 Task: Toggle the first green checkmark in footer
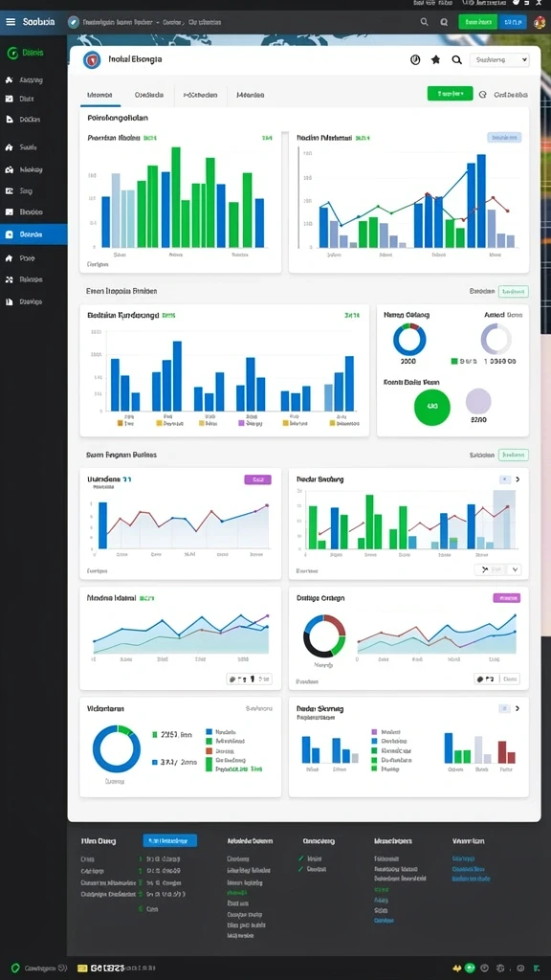tap(301, 858)
